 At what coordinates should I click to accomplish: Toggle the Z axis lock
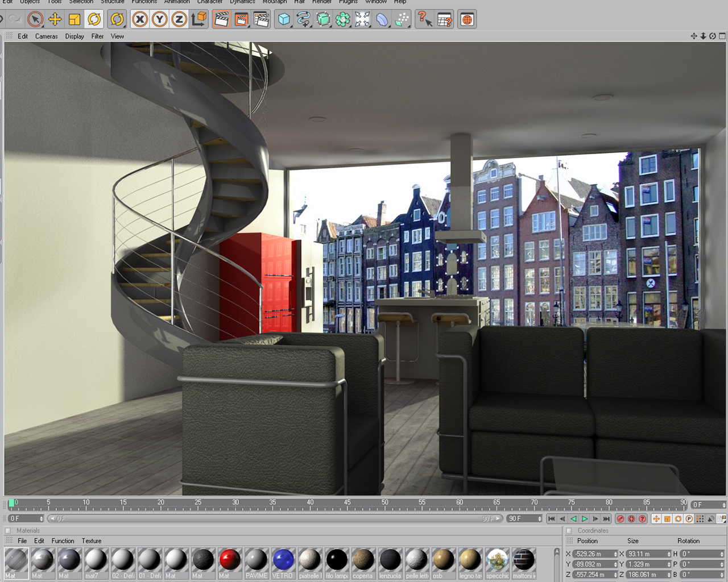coord(179,19)
